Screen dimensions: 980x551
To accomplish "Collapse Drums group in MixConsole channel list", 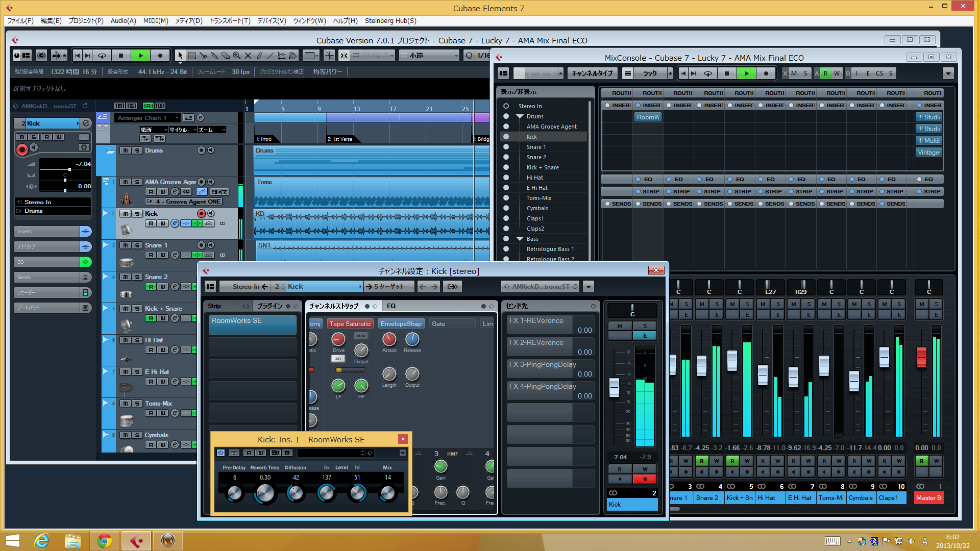I will [x=520, y=116].
